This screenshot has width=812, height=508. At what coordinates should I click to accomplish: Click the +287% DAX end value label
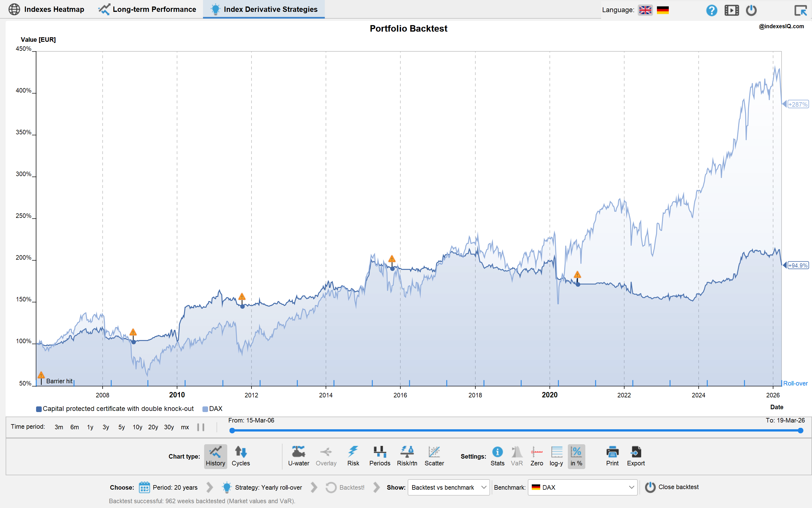click(x=798, y=104)
